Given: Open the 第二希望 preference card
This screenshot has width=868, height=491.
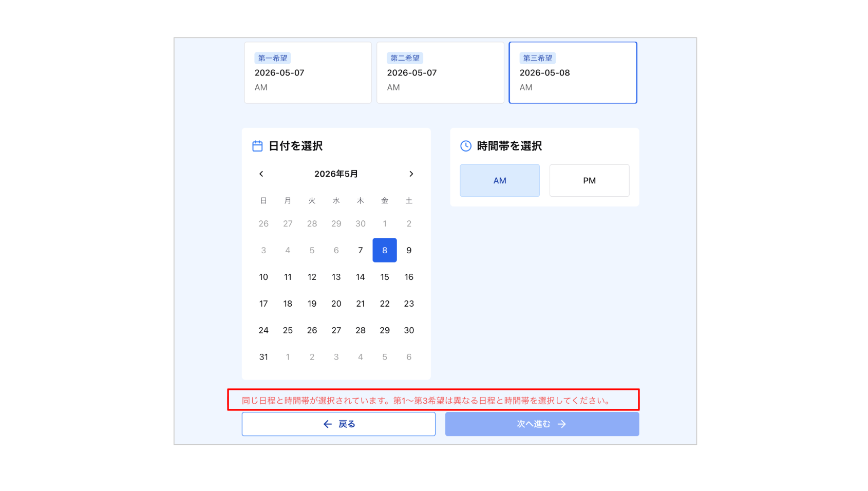Looking at the screenshot, I should (x=440, y=72).
